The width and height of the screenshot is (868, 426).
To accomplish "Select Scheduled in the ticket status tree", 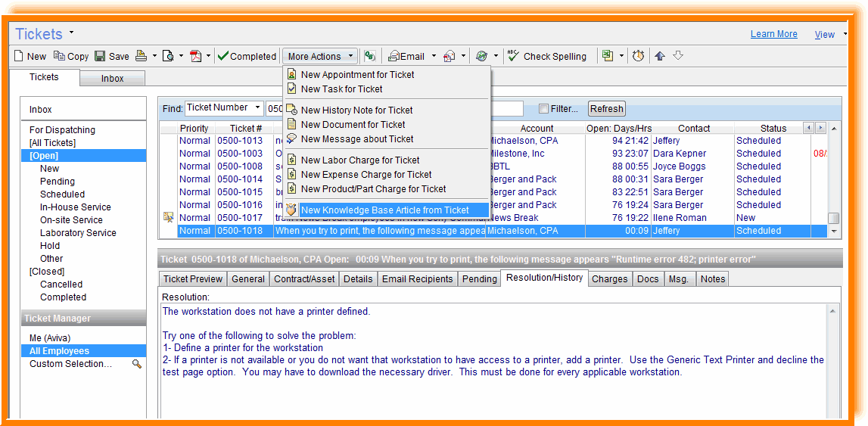I will pyautogui.click(x=62, y=194).
